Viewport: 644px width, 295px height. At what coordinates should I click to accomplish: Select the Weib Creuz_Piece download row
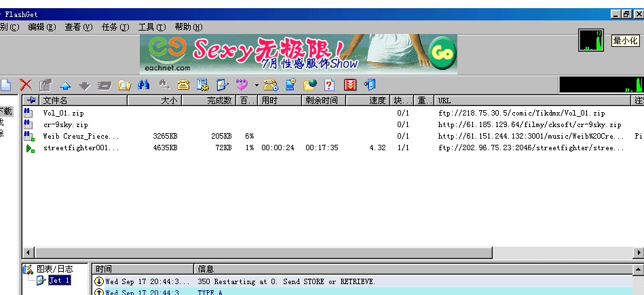click(333, 136)
